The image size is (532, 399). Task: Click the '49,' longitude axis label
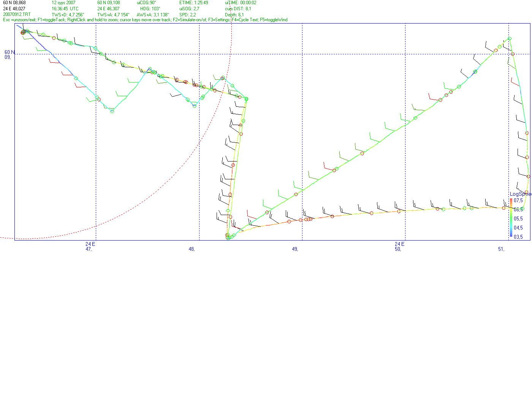(x=295, y=249)
